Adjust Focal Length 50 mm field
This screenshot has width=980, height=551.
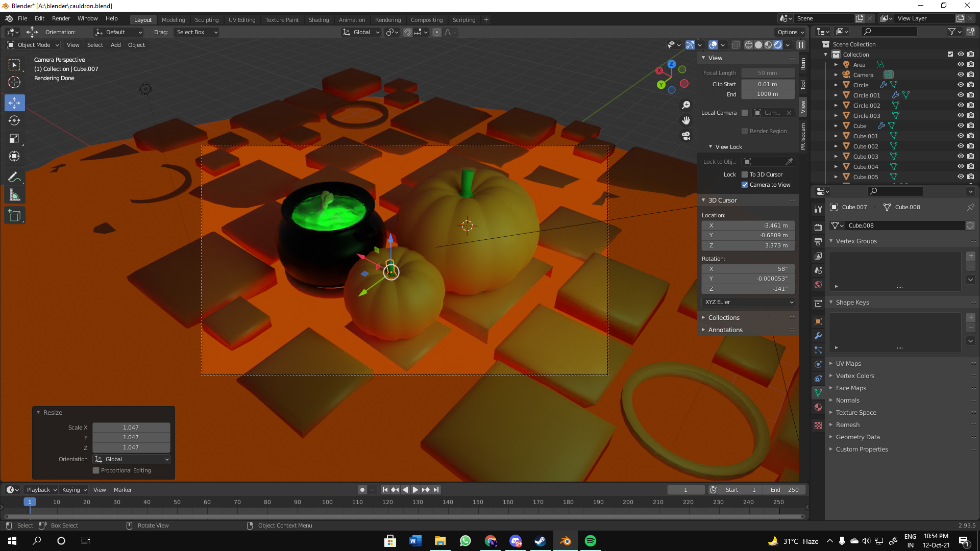768,73
